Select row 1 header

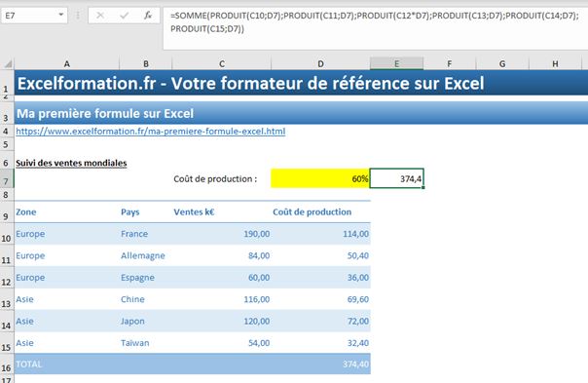point(7,84)
